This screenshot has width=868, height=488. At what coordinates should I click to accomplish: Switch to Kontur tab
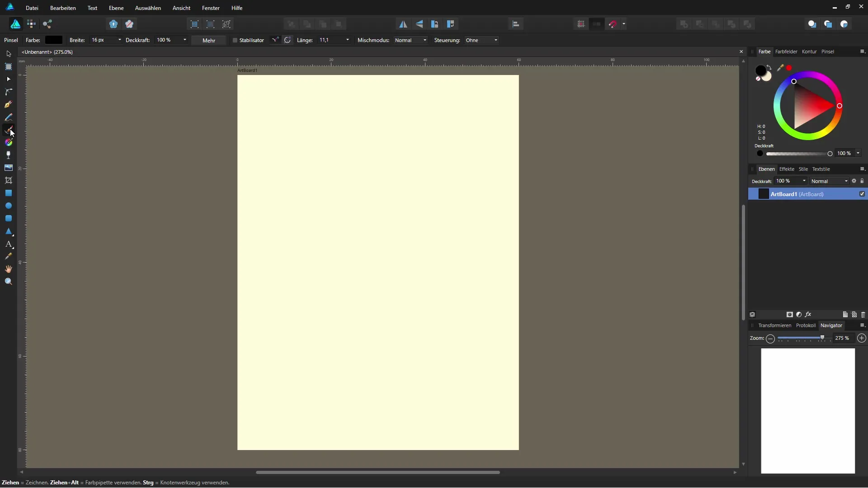(809, 52)
